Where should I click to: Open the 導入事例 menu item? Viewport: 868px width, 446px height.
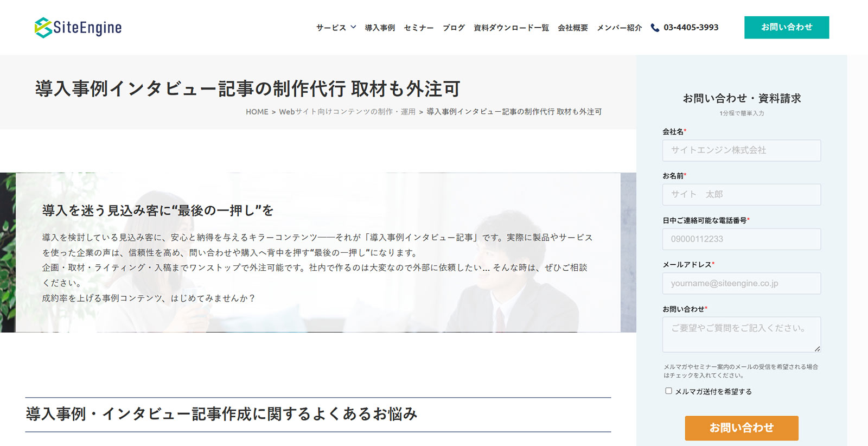click(380, 28)
